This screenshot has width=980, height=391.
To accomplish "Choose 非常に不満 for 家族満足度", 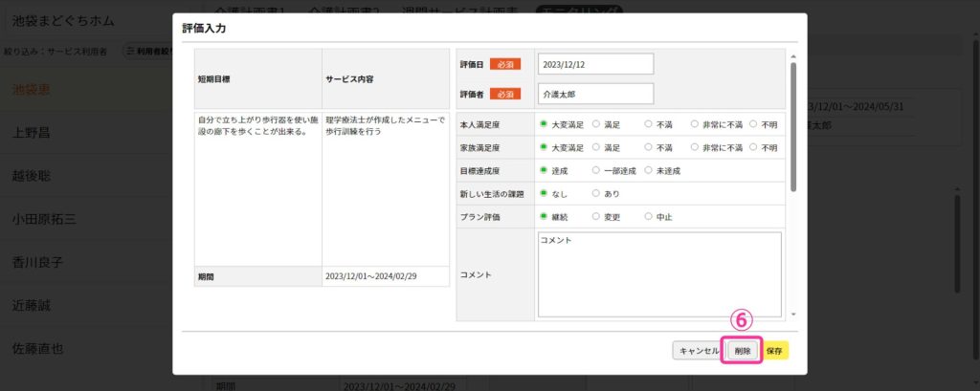I will pyautogui.click(x=695, y=147).
